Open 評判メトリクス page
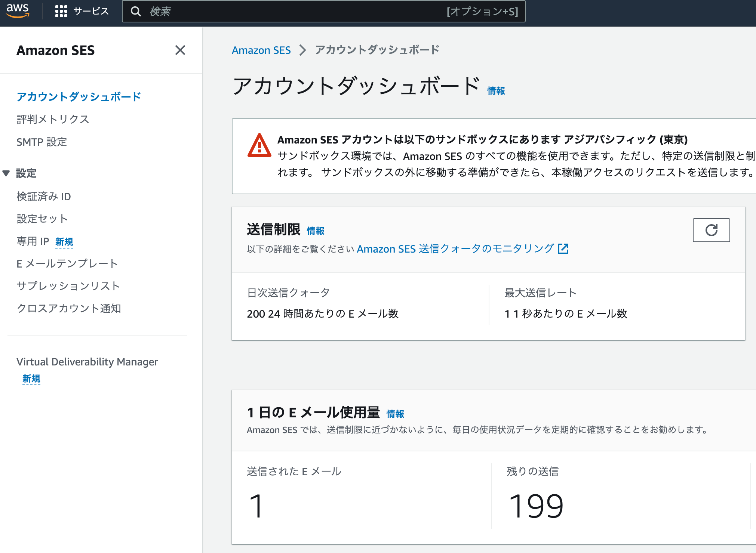The image size is (756, 553). (53, 119)
